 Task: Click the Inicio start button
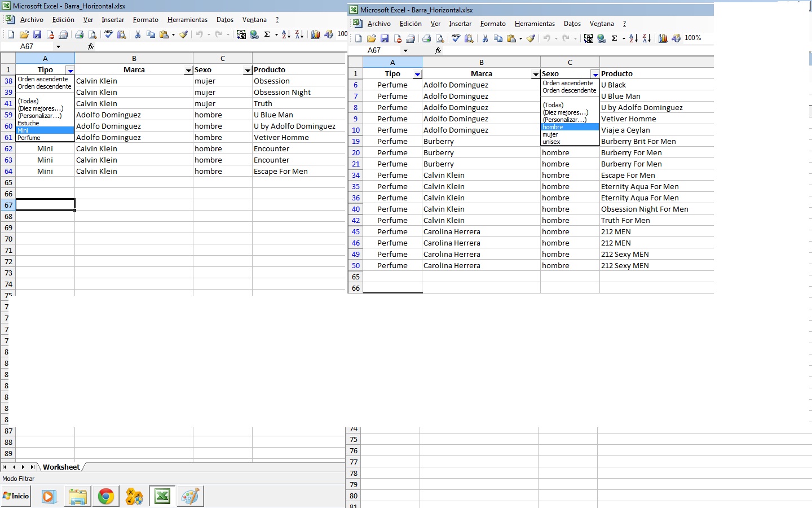16,496
